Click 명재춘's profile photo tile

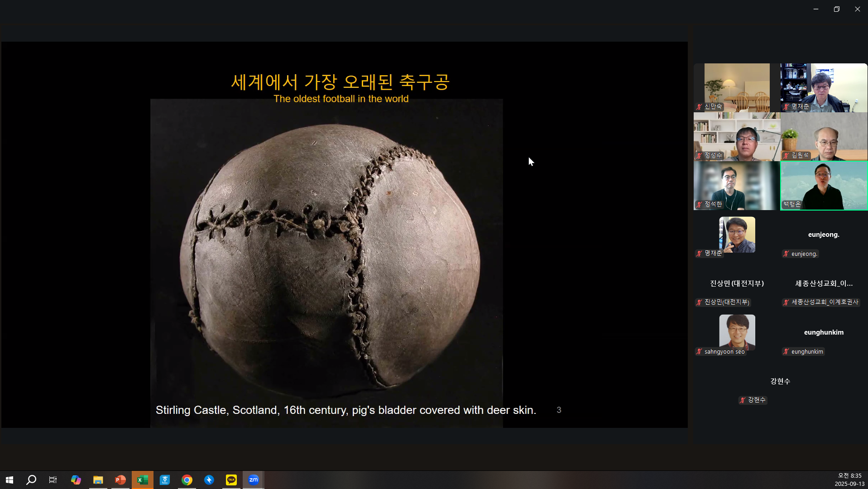pyautogui.click(x=737, y=234)
